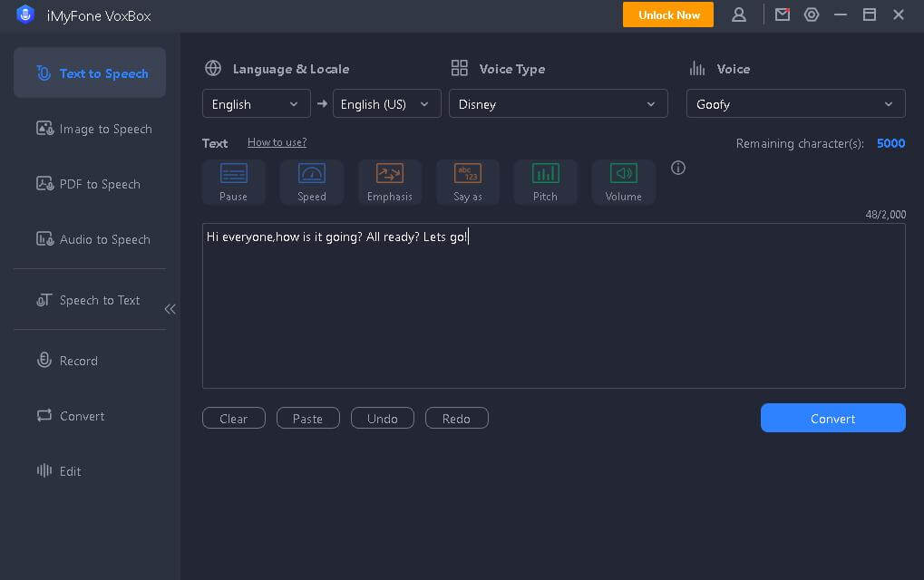The image size is (924, 580).
Task: Open the Goofy voice dropdown
Action: click(795, 104)
